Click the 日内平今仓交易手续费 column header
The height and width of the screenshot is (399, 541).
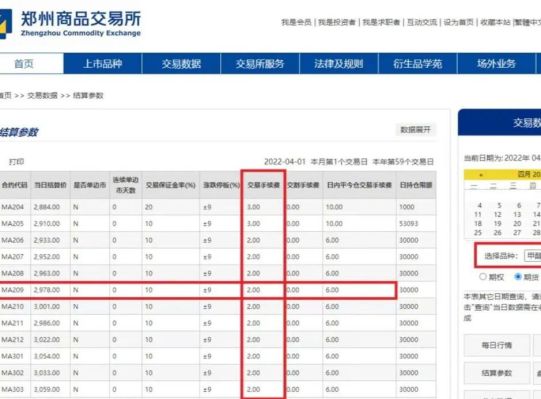pos(359,185)
